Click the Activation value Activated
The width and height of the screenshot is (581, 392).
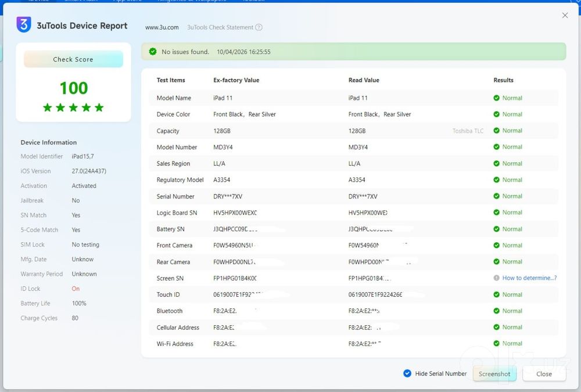(84, 186)
